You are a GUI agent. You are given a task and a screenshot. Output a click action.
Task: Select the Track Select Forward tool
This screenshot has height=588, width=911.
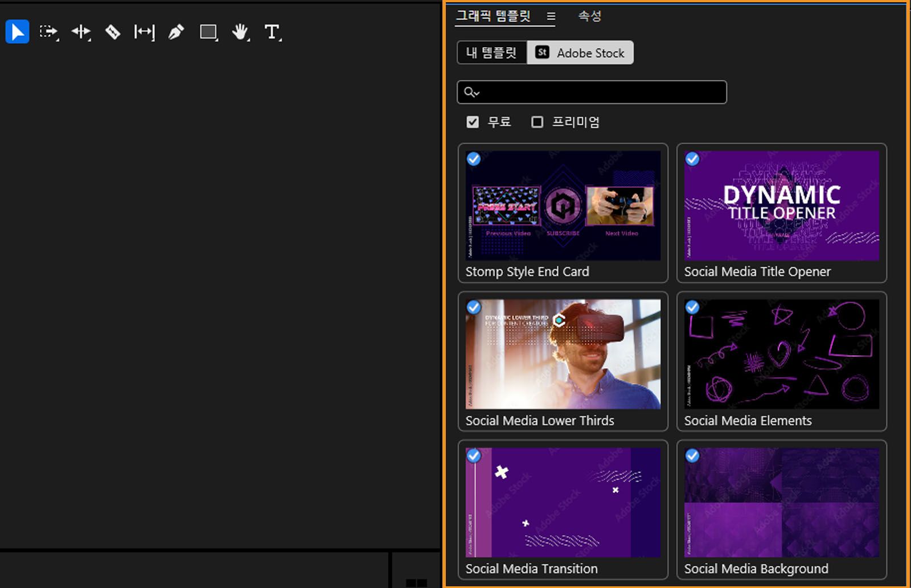(x=49, y=32)
